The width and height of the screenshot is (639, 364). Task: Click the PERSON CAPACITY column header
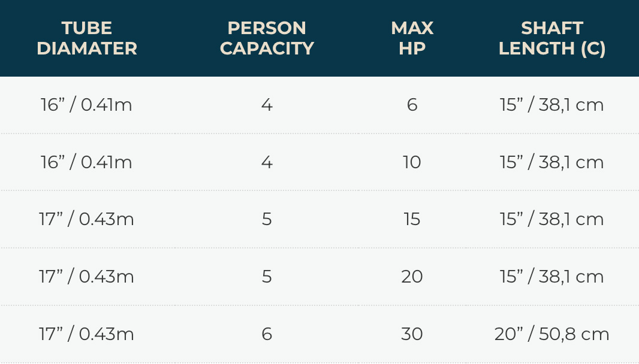coord(267,38)
